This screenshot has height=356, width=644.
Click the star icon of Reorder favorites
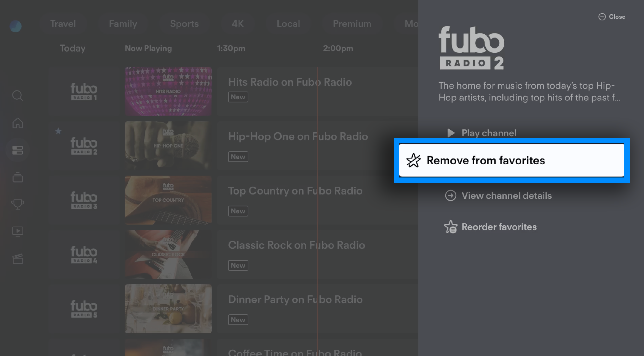pos(451,227)
